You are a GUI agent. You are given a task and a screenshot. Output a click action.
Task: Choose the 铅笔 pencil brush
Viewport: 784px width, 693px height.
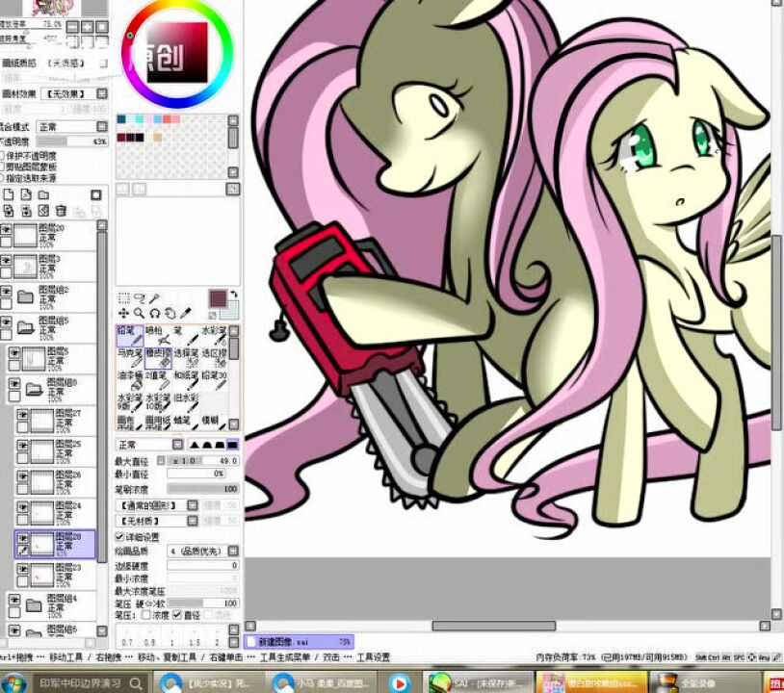(130, 336)
